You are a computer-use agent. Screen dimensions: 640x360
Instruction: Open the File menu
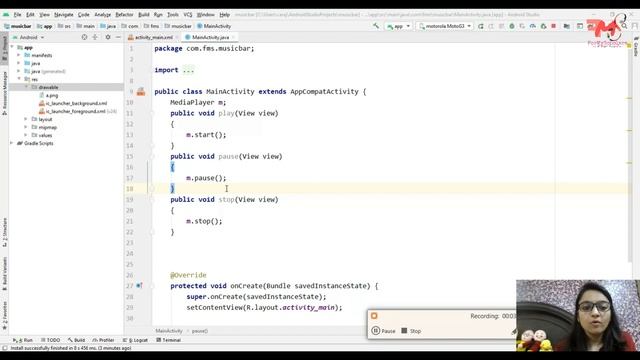point(17,15)
